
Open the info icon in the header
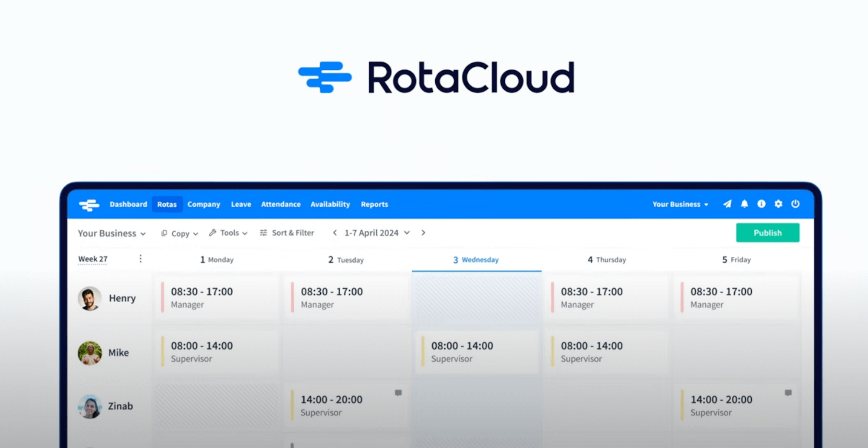point(761,204)
